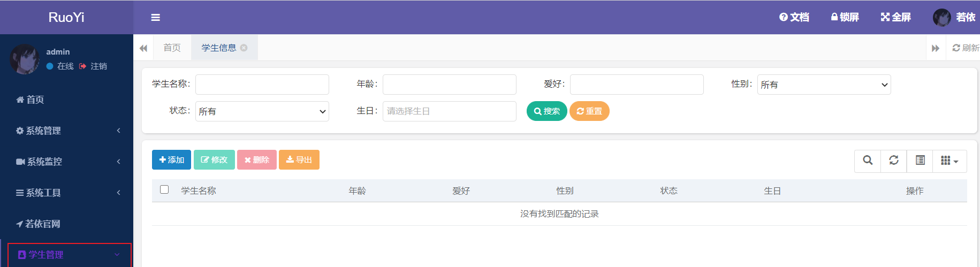Click the 学生名称 column header
980x267 pixels.
pyautogui.click(x=199, y=191)
